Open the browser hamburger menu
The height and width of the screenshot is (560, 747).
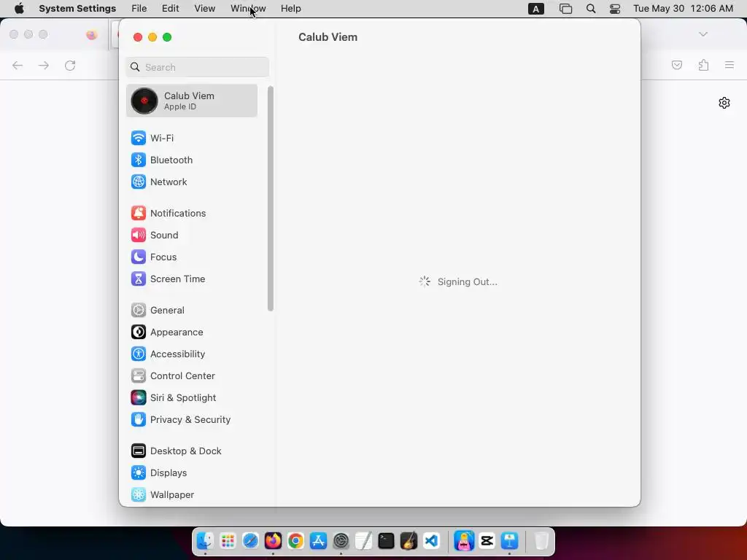pyautogui.click(x=729, y=65)
